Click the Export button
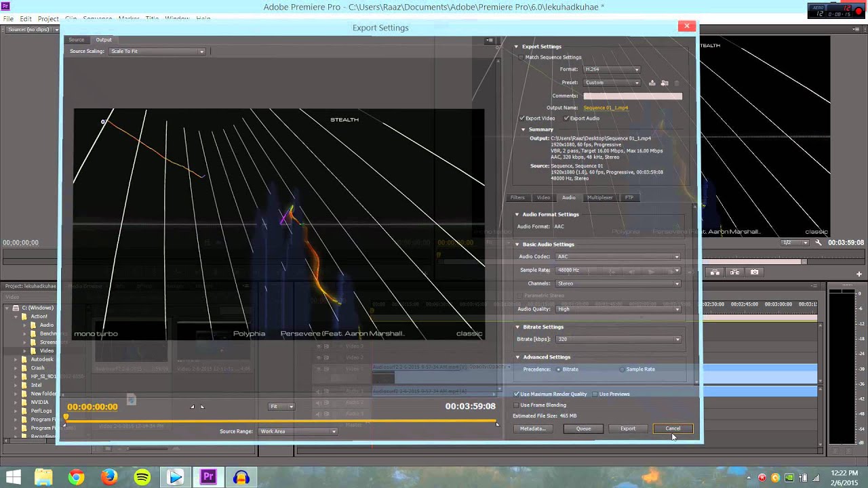This screenshot has height=488, width=868. coord(628,428)
